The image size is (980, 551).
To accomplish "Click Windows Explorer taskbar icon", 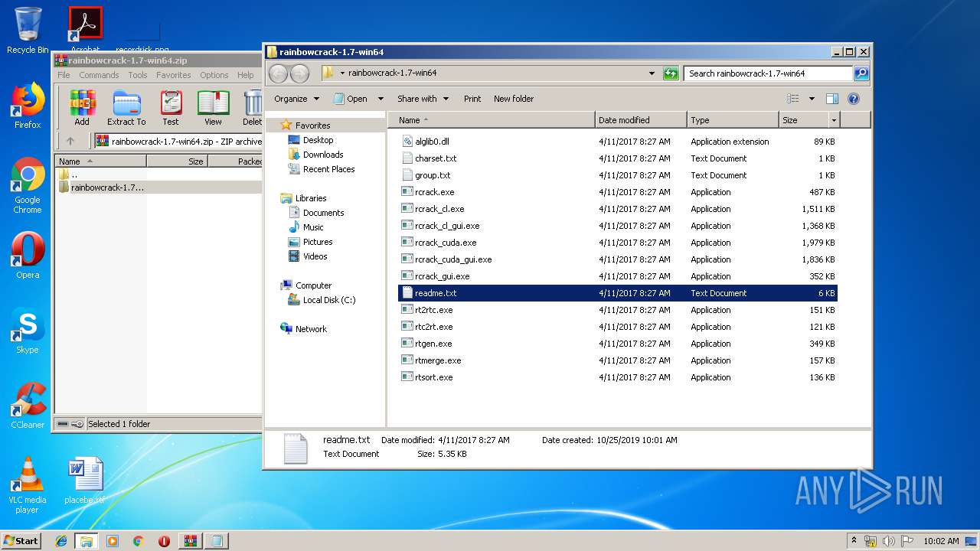I will pyautogui.click(x=87, y=541).
